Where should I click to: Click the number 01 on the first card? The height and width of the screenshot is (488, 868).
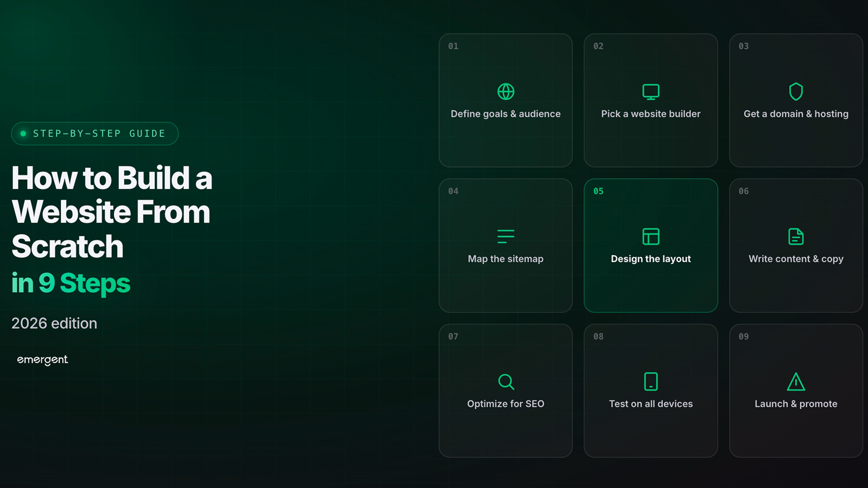pos(453,46)
